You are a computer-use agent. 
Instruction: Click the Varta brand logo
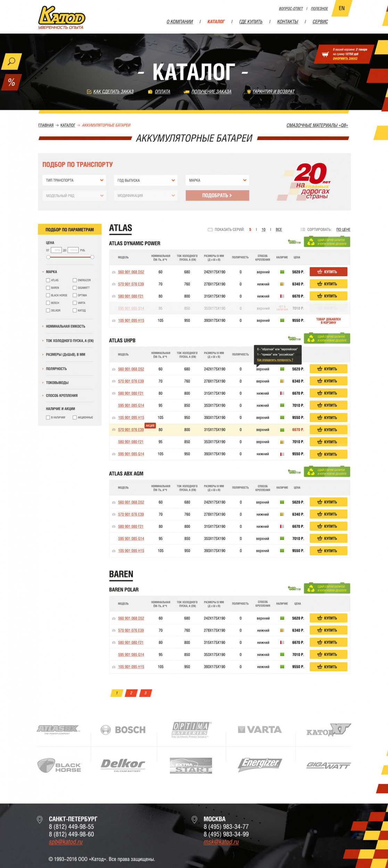coord(259,729)
